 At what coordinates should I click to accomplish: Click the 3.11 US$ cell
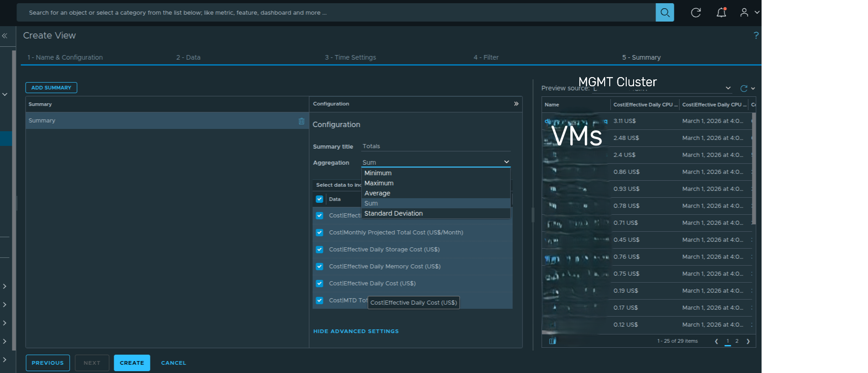(x=624, y=121)
